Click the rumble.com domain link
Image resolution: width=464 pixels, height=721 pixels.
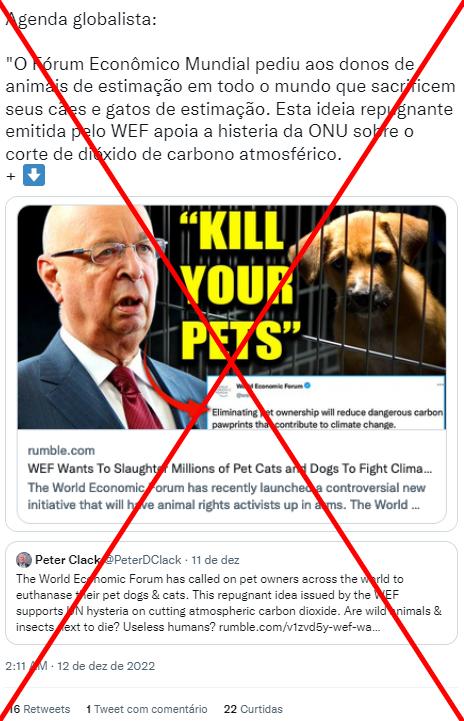point(61,451)
